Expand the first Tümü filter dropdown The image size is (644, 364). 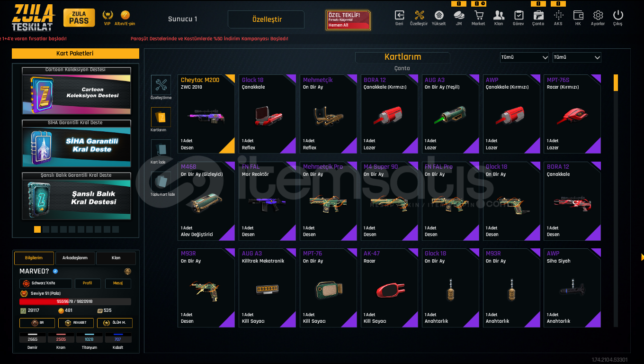pos(525,57)
